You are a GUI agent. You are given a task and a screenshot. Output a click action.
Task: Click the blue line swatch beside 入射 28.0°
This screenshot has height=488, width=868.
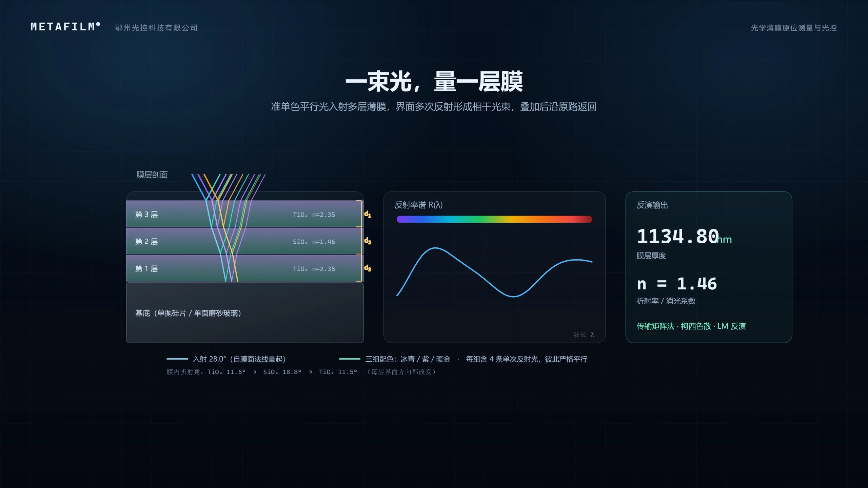[x=177, y=359]
